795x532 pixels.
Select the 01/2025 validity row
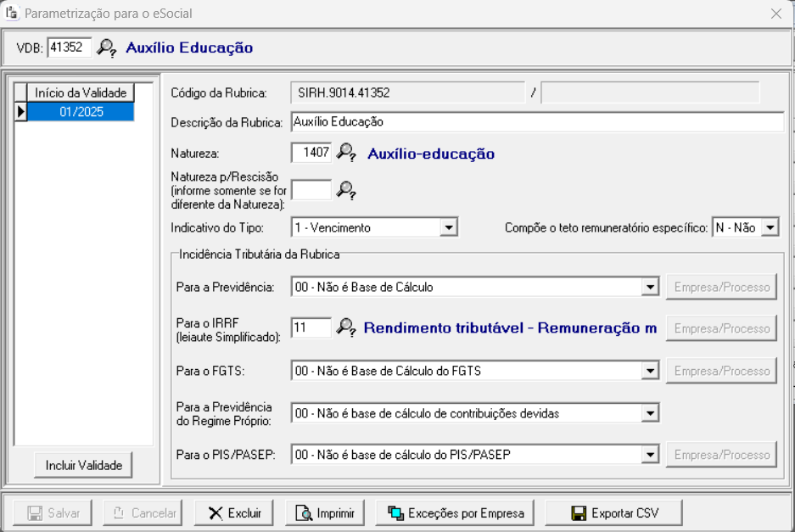tap(81, 112)
